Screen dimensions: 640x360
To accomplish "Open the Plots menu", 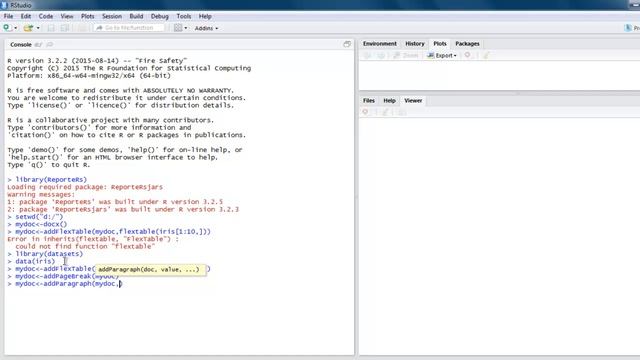I will (x=87, y=16).
